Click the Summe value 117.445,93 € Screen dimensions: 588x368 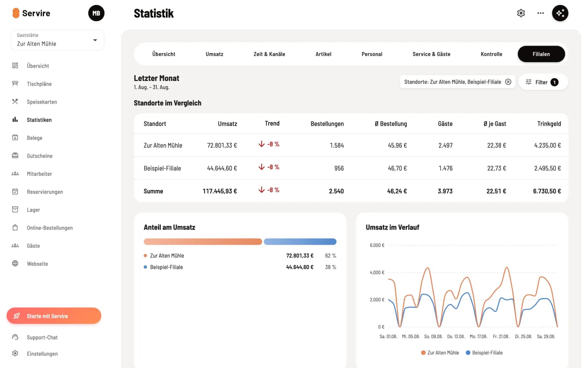220,191
